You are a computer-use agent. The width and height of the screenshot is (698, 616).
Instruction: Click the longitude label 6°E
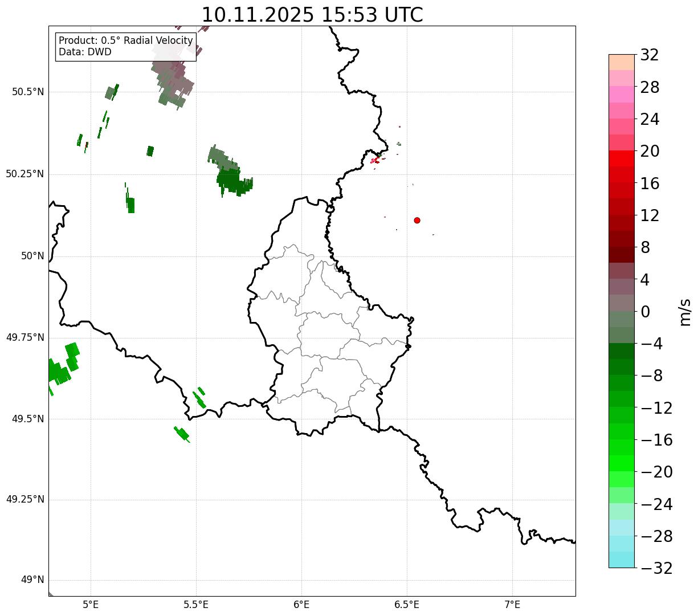[301, 605]
